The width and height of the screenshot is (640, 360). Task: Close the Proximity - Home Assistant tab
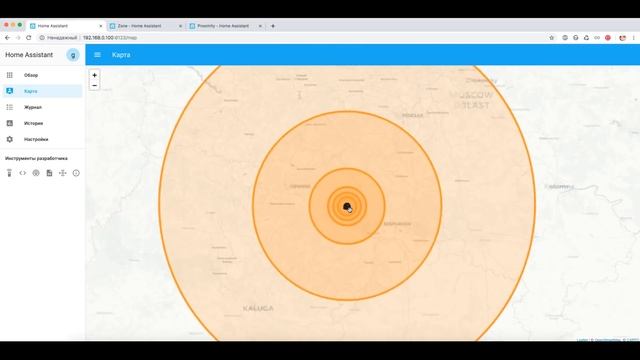[x=260, y=26]
